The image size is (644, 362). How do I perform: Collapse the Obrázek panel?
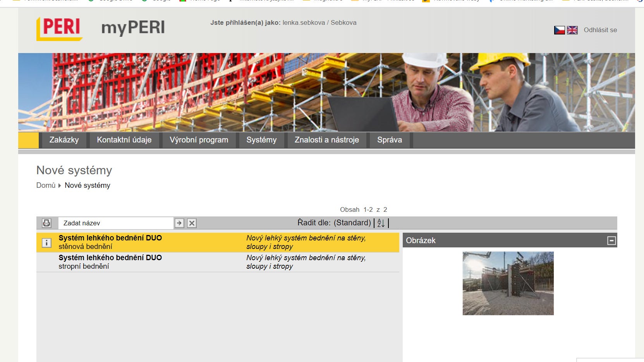tap(611, 241)
